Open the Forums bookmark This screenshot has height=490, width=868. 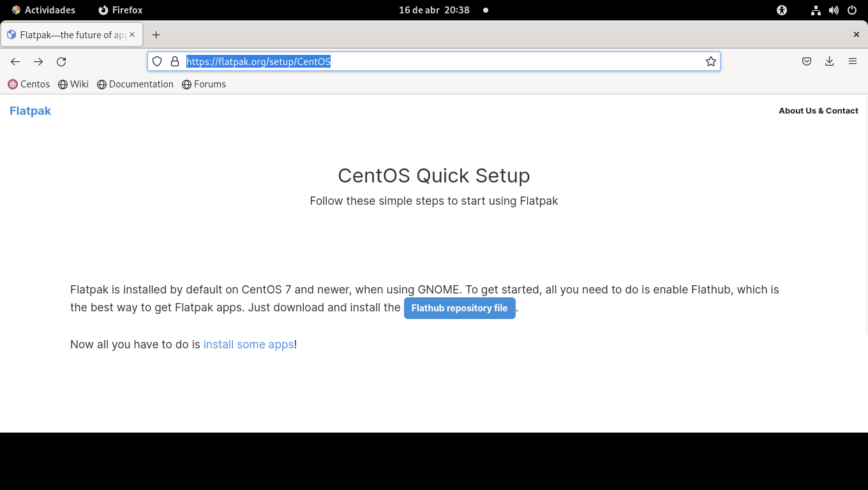204,84
